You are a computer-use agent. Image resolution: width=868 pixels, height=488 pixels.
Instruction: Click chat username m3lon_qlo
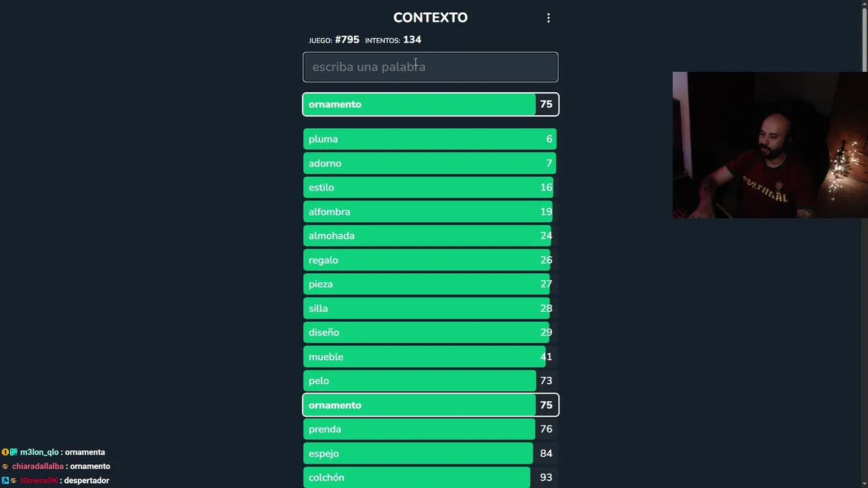coord(39,452)
